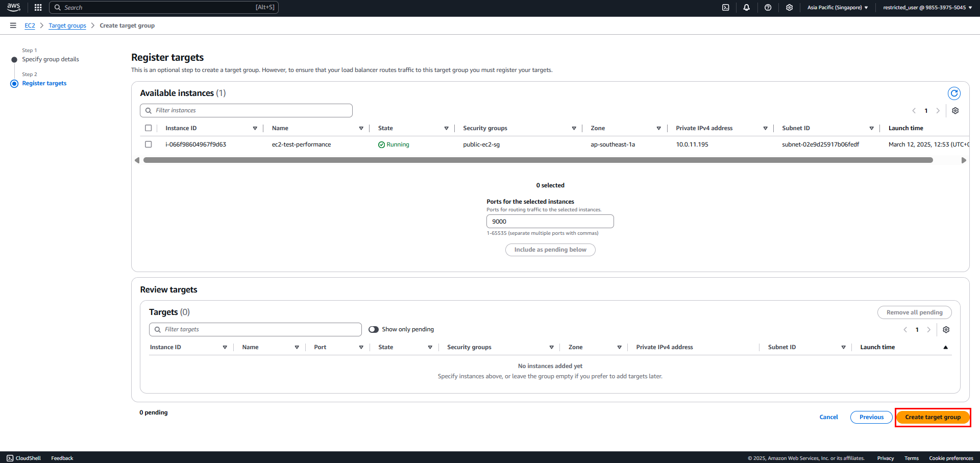Screen dimensions: 980x463
Task: Open Targets table preferences gear
Action: pos(946,330)
